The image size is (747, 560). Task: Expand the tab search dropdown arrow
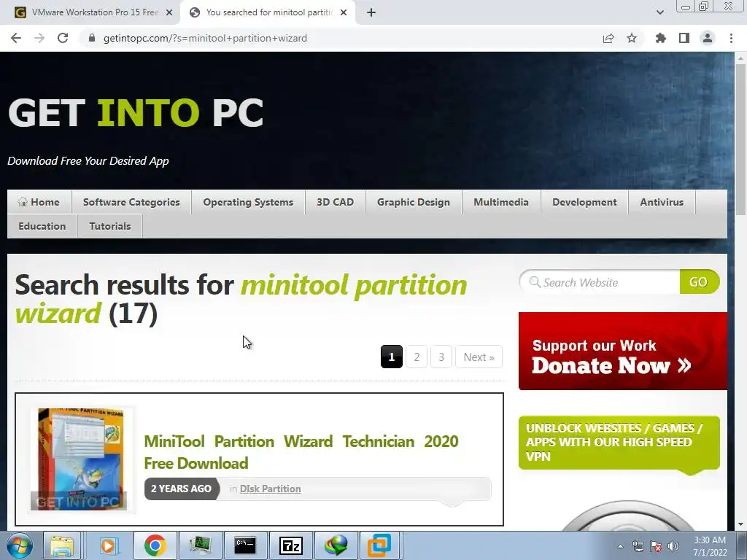point(659,12)
